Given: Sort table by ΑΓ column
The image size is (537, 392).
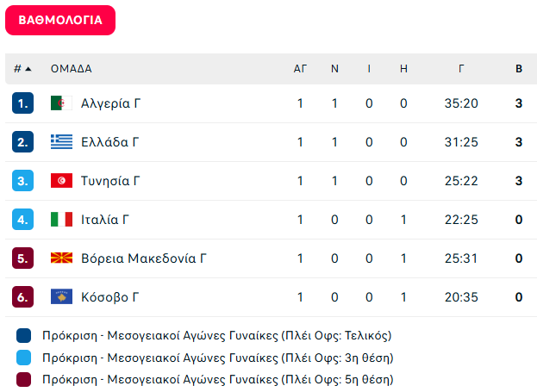Looking at the screenshot, I should (300, 69).
